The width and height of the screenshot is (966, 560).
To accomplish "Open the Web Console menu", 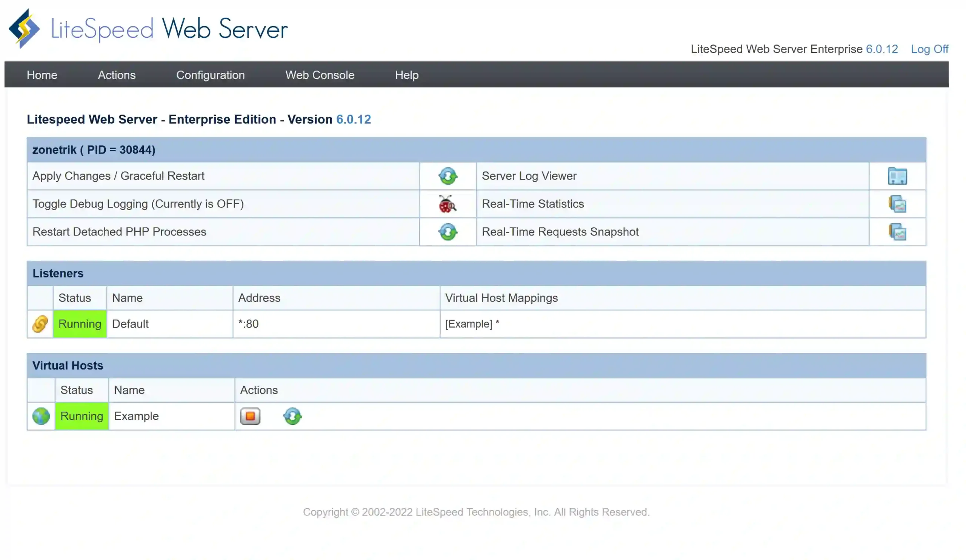I will pos(320,75).
